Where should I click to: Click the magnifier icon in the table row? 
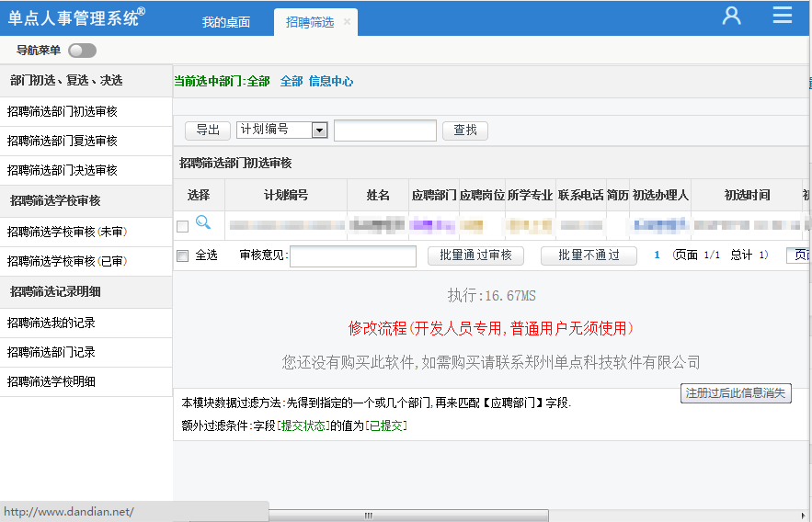tap(203, 223)
